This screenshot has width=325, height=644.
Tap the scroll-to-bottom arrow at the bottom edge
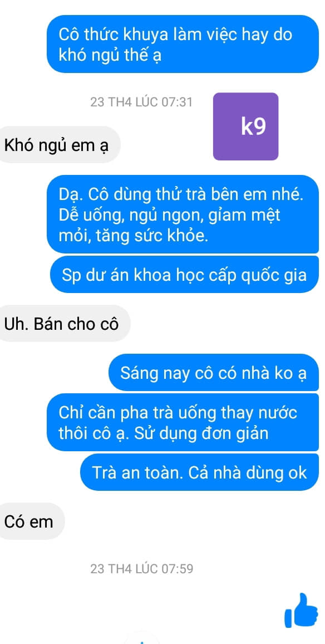[141, 640]
